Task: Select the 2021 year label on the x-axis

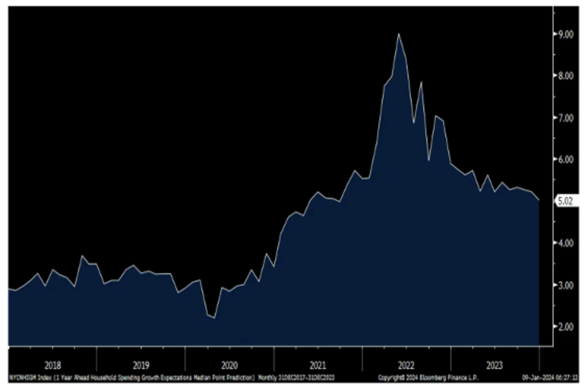Action: [x=318, y=365]
